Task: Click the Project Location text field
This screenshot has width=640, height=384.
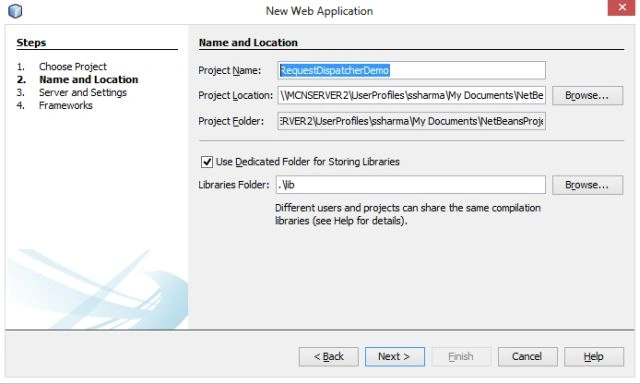Action: (411, 95)
